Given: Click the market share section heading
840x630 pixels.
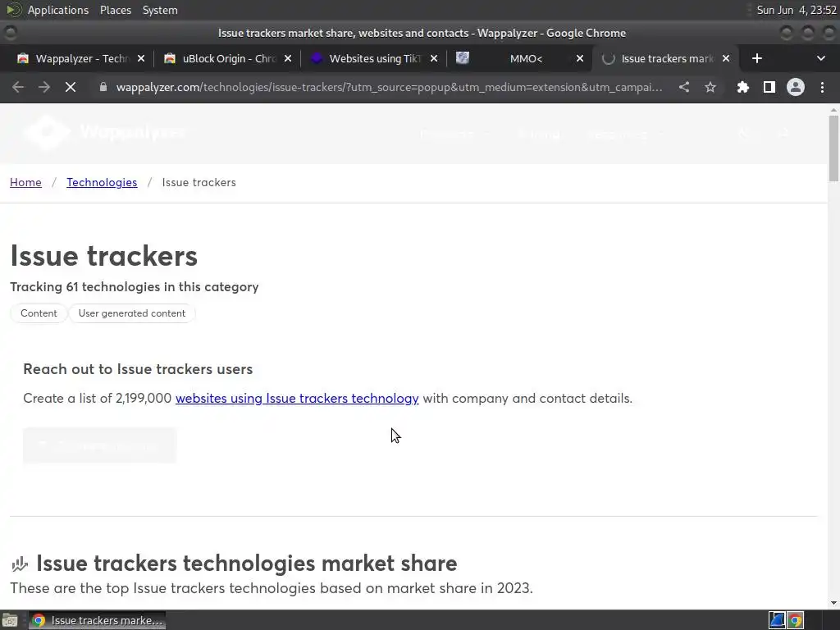Looking at the screenshot, I should click(x=246, y=564).
